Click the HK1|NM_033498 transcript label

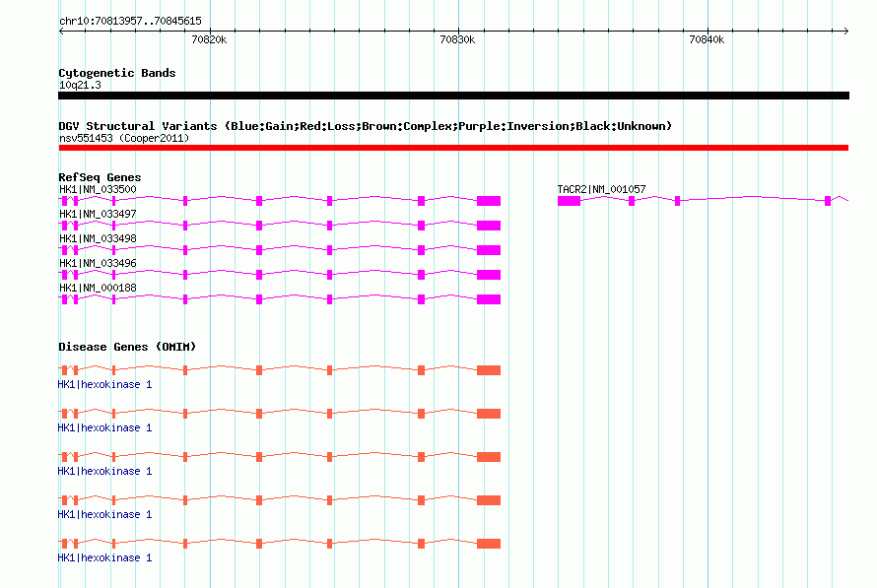(x=98, y=238)
